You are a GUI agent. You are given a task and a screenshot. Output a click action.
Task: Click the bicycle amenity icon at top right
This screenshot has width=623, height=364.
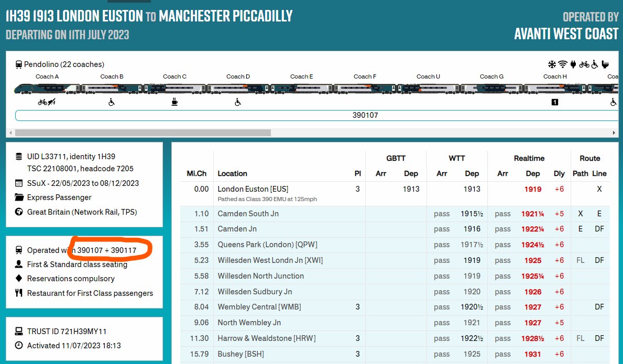click(584, 64)
